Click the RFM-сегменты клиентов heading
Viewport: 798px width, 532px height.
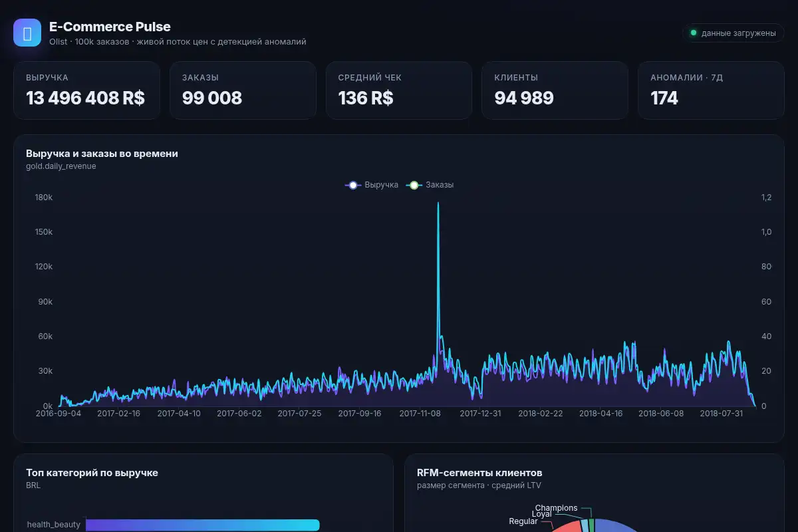point(479,473)
